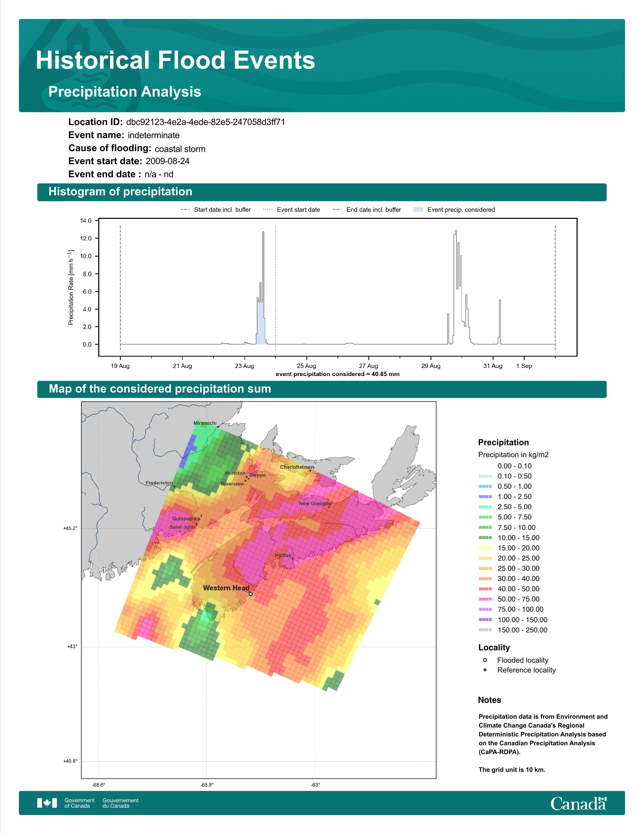Click the 1.00 - 2.50 precipitation swatch
This screenshot has width=644, height=834.
[x=485, y=496]
